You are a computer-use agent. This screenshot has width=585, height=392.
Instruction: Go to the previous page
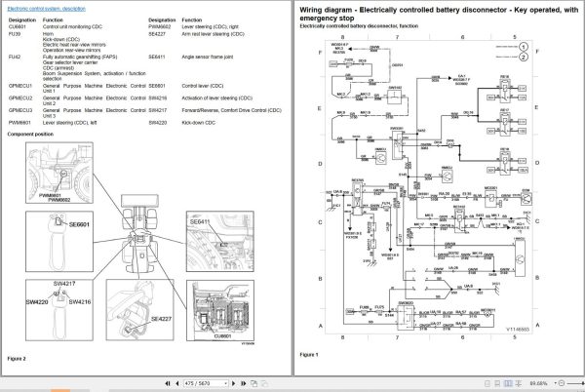tap(176, 383)
